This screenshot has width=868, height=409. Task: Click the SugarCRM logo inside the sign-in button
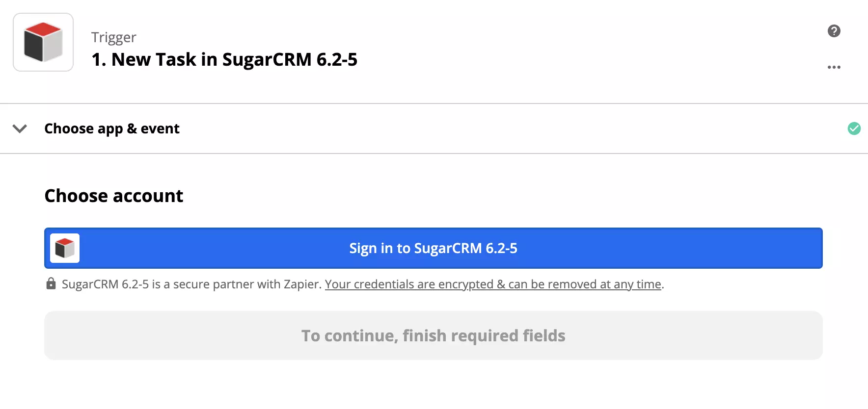64,248
